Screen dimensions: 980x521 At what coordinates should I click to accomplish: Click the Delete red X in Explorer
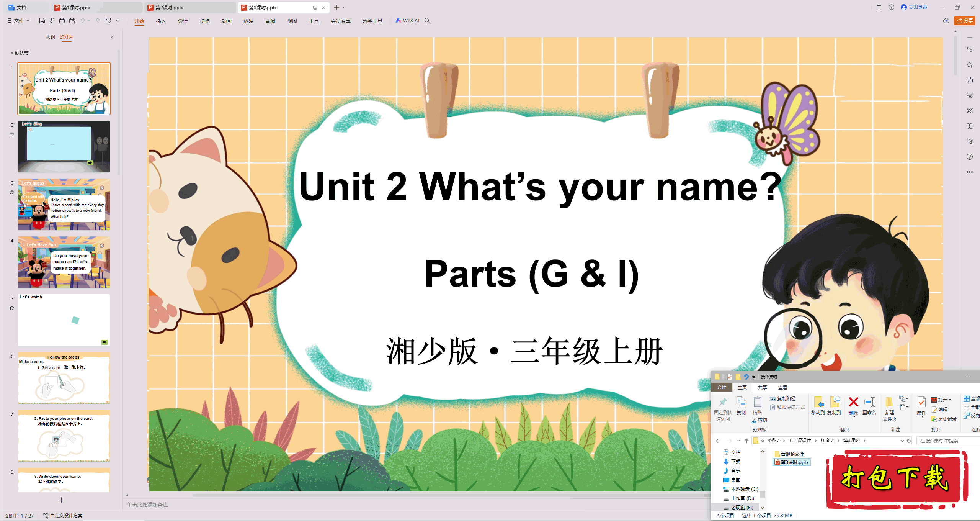click(x=853, y=402)
